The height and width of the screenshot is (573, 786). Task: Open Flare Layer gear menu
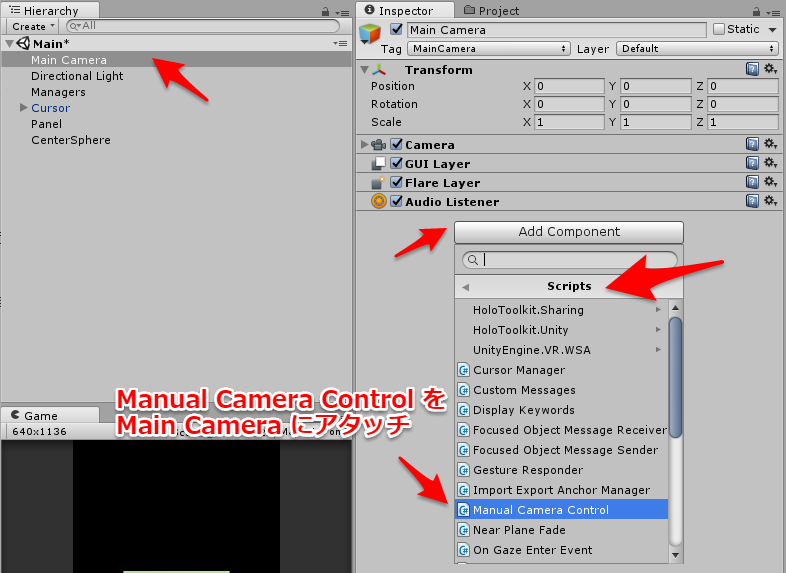click(x=770, y=182)
